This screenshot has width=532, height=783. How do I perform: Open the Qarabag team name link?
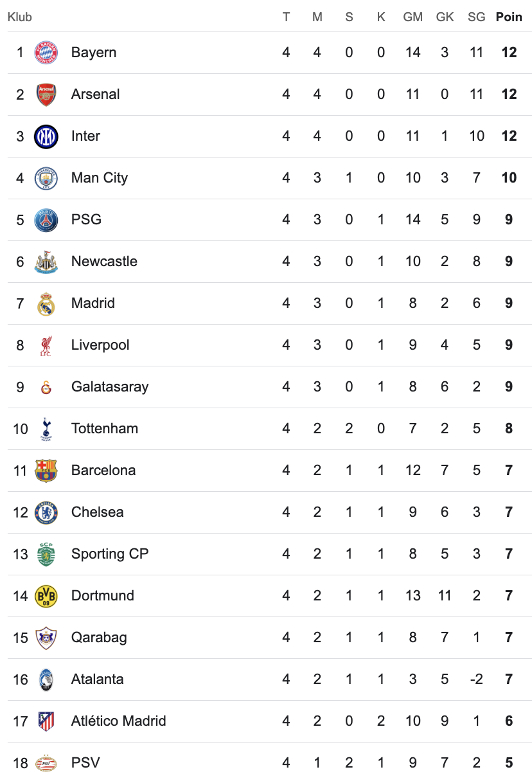pyautogui.click(x=99, y=638)
